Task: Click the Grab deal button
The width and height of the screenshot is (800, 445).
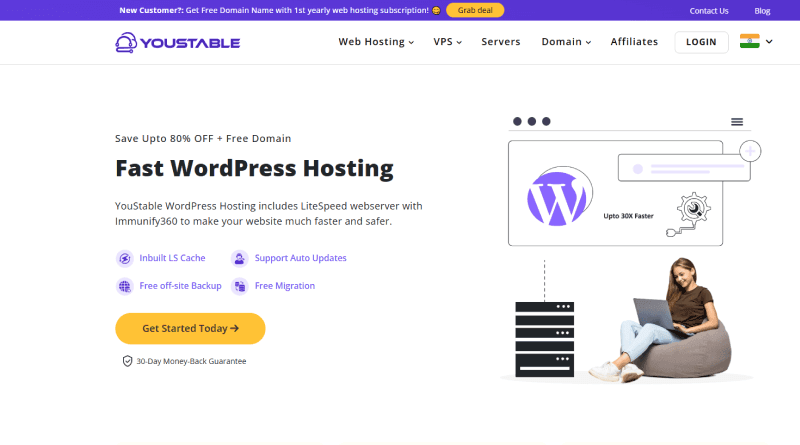Action: (x=475, y=10)
